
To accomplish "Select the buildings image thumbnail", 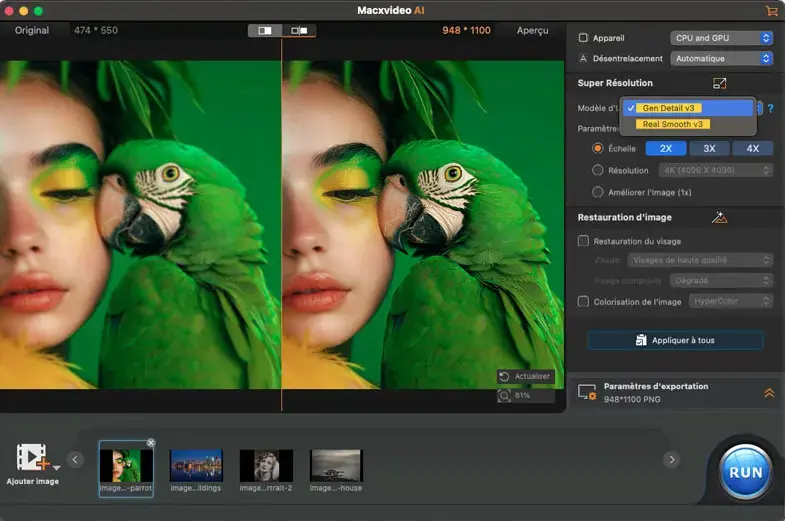I will pos(196,466).
